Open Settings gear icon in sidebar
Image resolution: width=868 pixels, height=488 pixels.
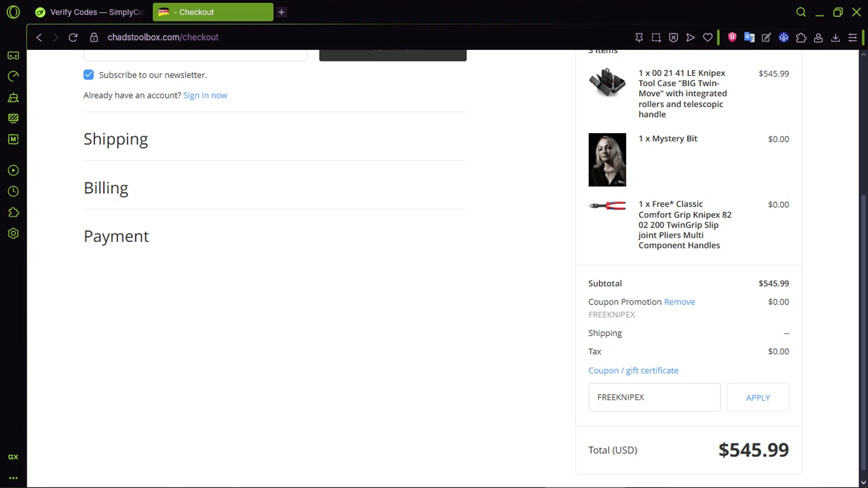pyautogui.click(x=13, y=233)
